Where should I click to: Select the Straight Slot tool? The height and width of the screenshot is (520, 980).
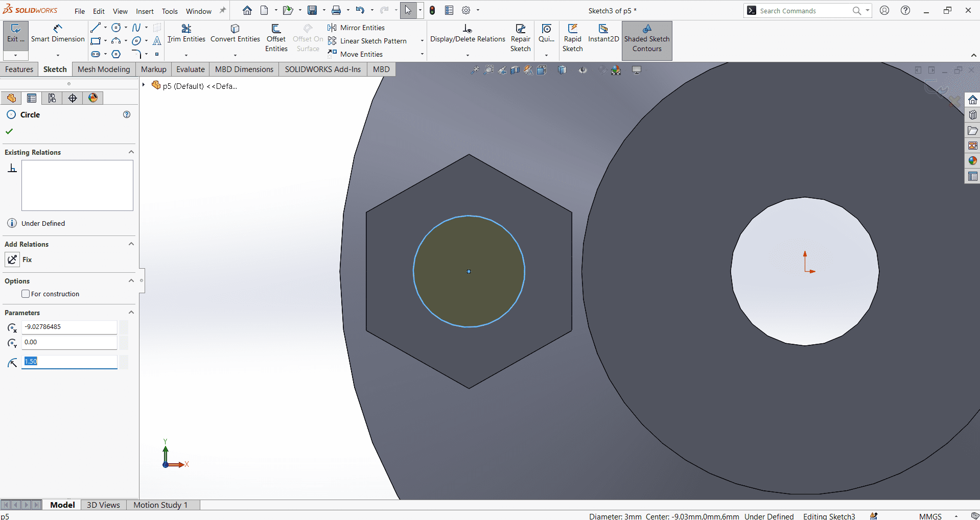[96, 54]
